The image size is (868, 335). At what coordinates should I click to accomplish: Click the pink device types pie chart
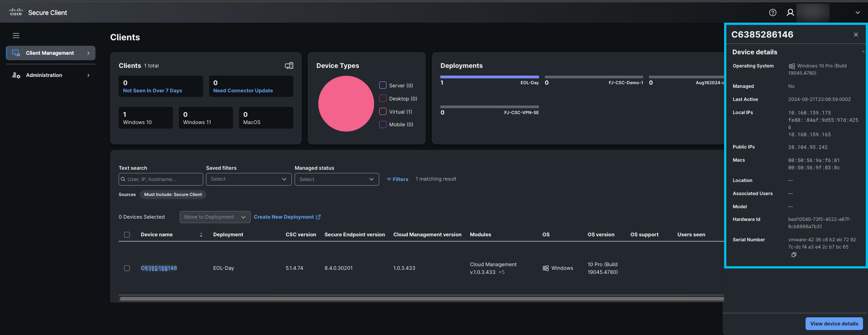click(346, 104)
